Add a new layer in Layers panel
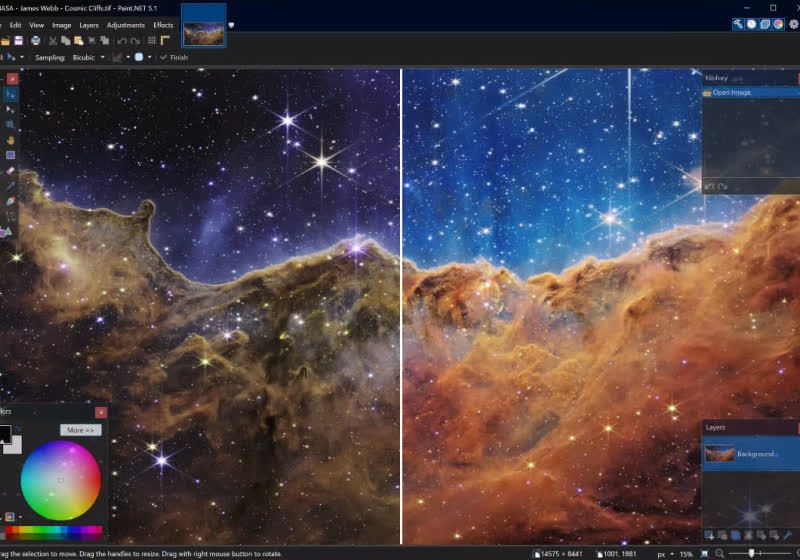This screenshot has height=560, width=800. (x=709, y=535)
